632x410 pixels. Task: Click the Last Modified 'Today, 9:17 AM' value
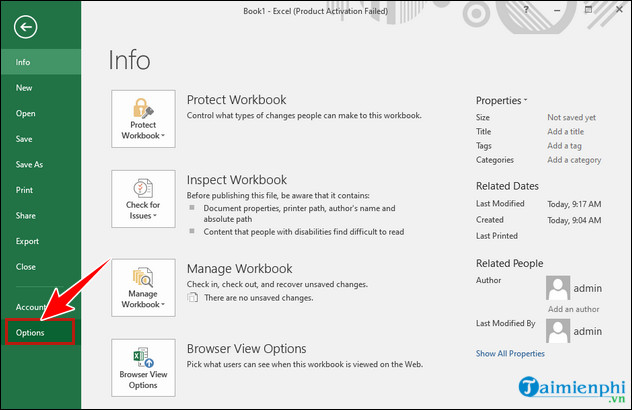click(x=574, y=204)
